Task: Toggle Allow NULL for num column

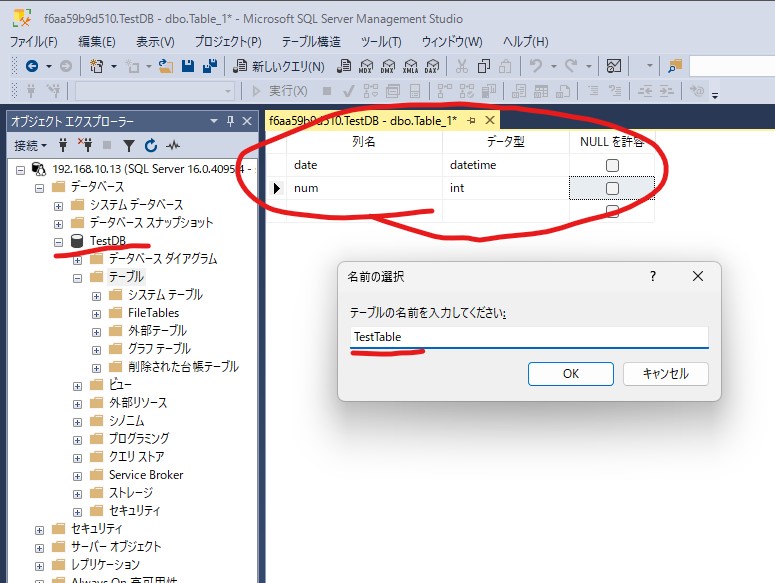Action: point(612,188)
